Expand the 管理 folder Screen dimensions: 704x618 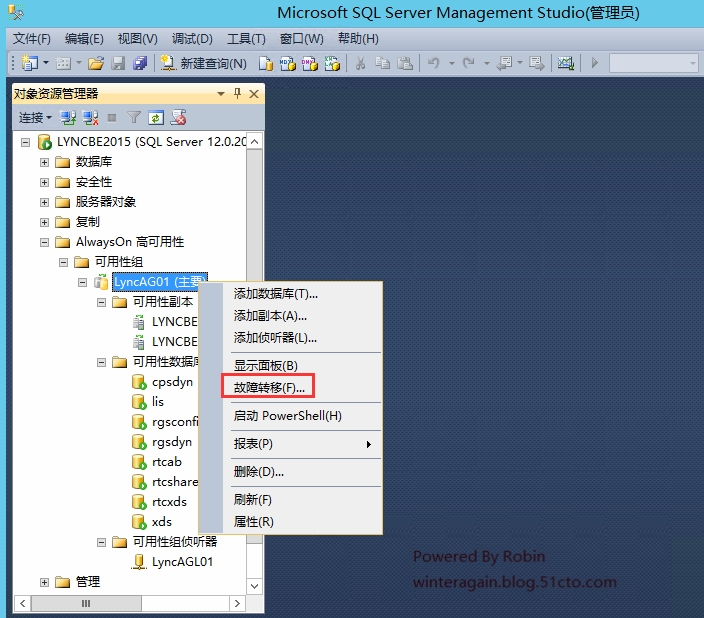click(44, 583)
